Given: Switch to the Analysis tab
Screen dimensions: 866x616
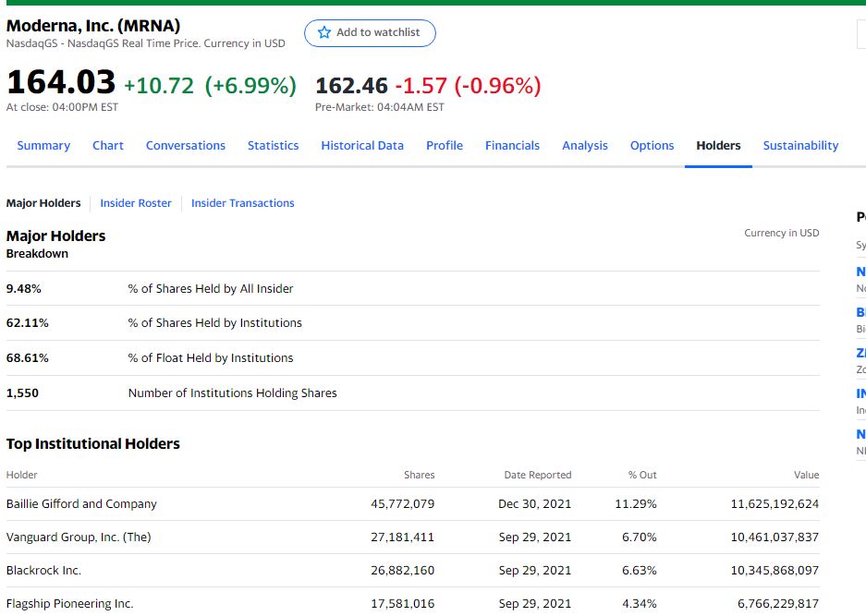Looking at the screenshot, I should 585,146.
